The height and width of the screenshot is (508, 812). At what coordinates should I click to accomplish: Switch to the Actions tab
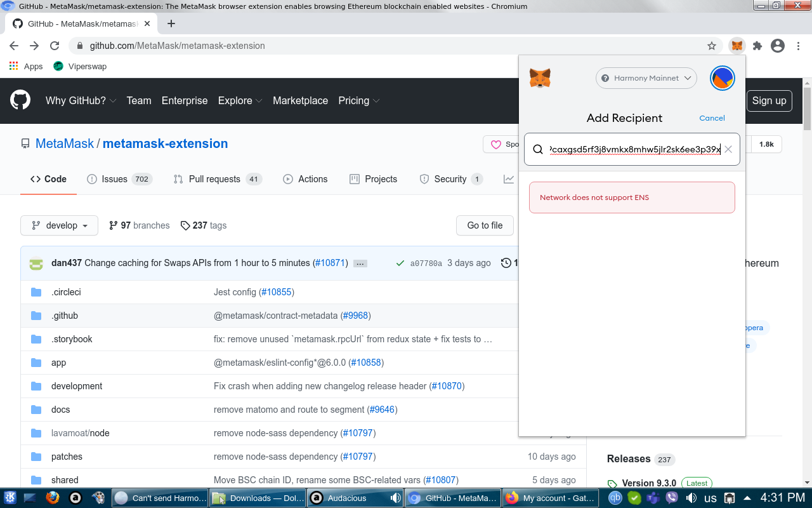pos(306,179)
